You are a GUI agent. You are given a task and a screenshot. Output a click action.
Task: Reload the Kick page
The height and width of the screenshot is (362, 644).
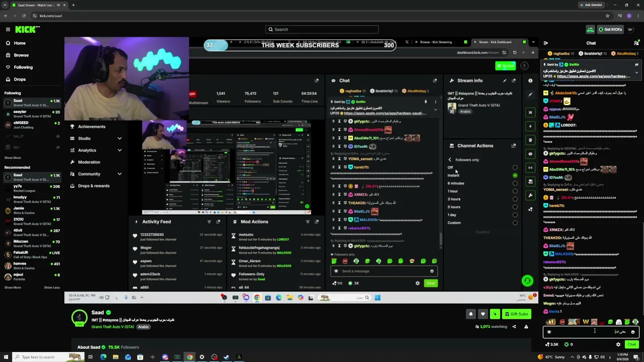(x=24, y=16)
